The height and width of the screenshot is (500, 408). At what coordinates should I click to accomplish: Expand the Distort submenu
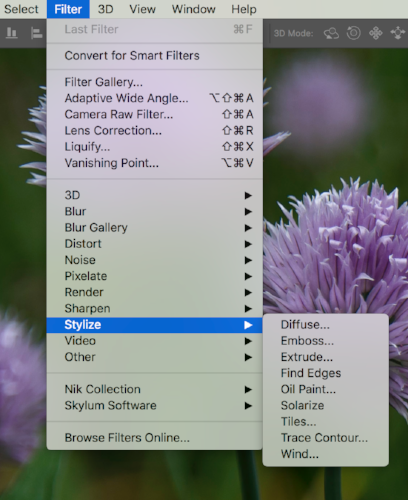(x=155, y=244)
